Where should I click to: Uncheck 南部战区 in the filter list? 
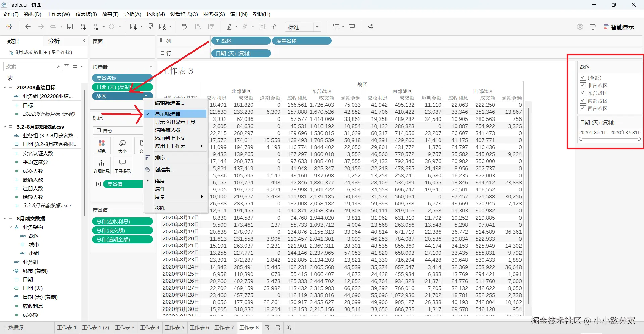coord(583,101)
